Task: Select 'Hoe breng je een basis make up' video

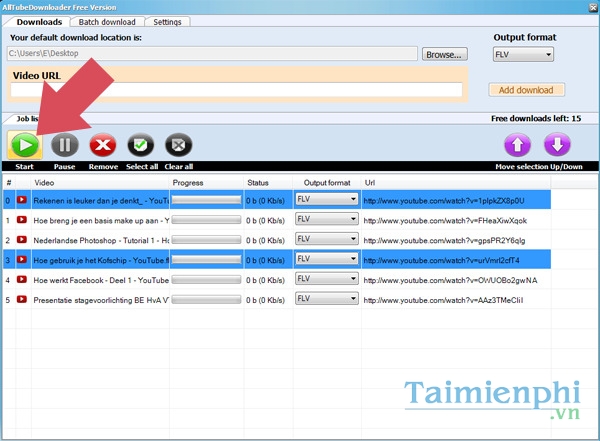Action: [x=101, y=220]
